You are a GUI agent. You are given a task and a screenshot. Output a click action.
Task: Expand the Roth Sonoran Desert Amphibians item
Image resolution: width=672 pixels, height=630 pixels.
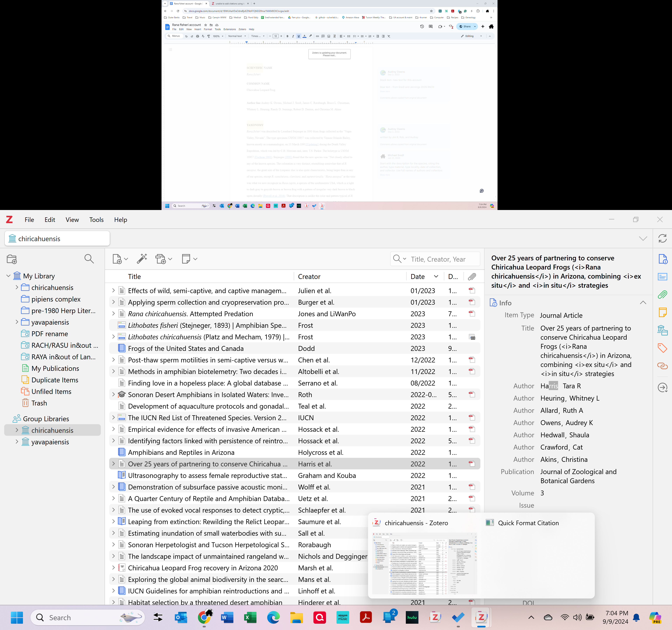point(114,394)
